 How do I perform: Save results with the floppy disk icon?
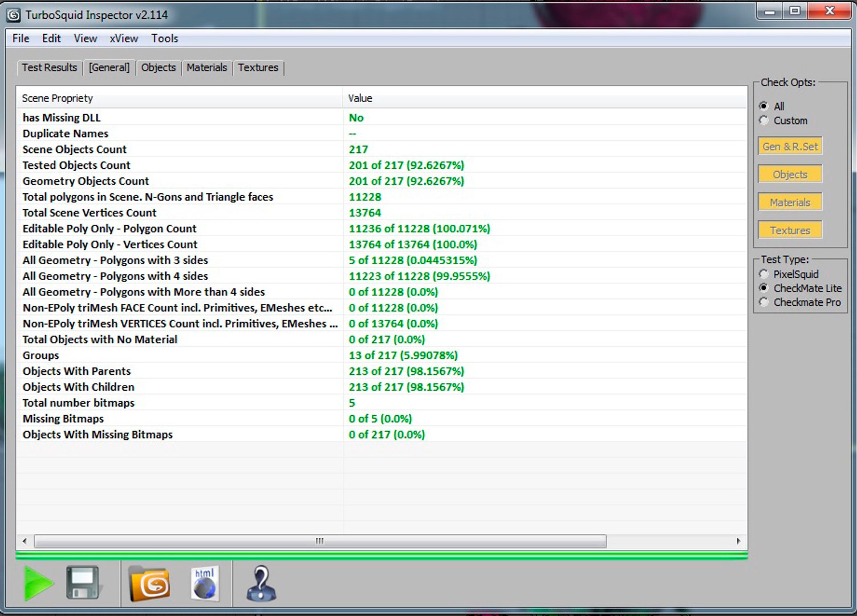click(x=84, y=583)
